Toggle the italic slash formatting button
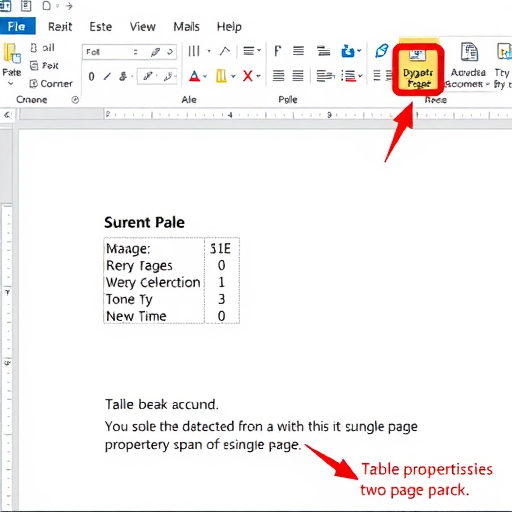This screenshot has height=512, width=512. (107, 77)
